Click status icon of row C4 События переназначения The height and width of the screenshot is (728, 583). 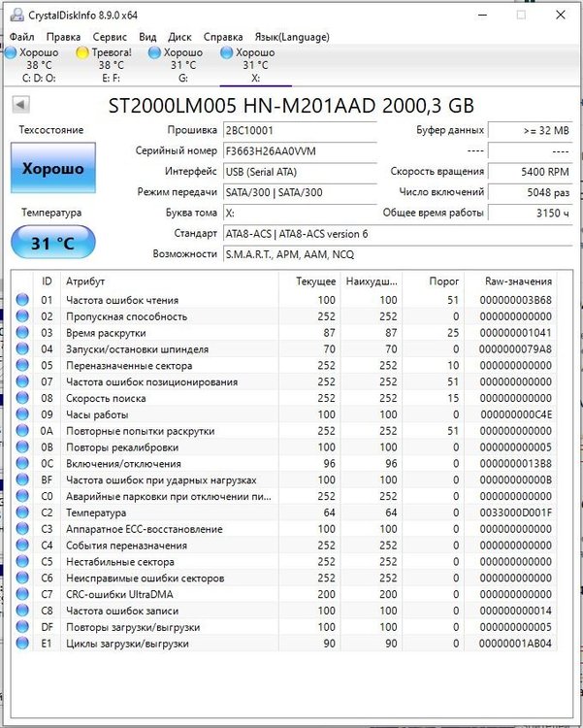(x=22, y=546)
